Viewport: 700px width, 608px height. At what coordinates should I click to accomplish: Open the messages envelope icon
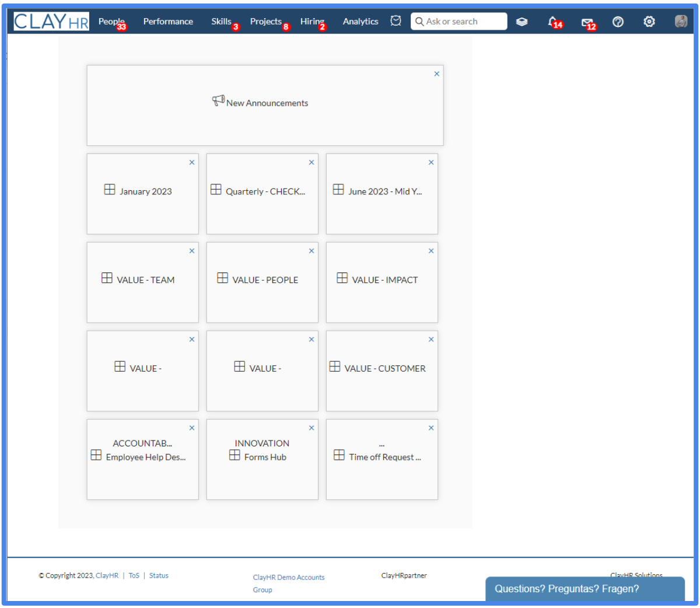click(x=587, y=22)
